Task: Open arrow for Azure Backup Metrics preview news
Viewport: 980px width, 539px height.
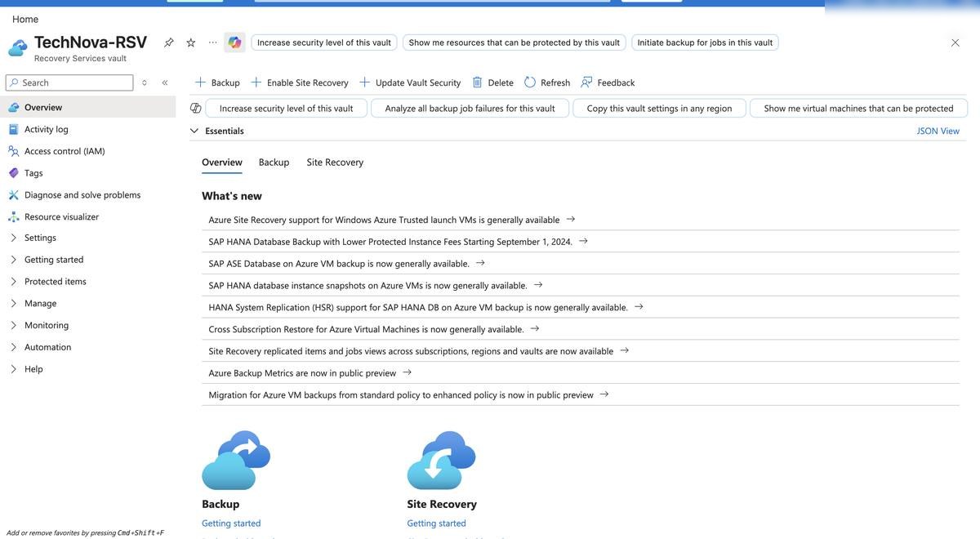Action: pyautogui.click(x=408, y=372)
